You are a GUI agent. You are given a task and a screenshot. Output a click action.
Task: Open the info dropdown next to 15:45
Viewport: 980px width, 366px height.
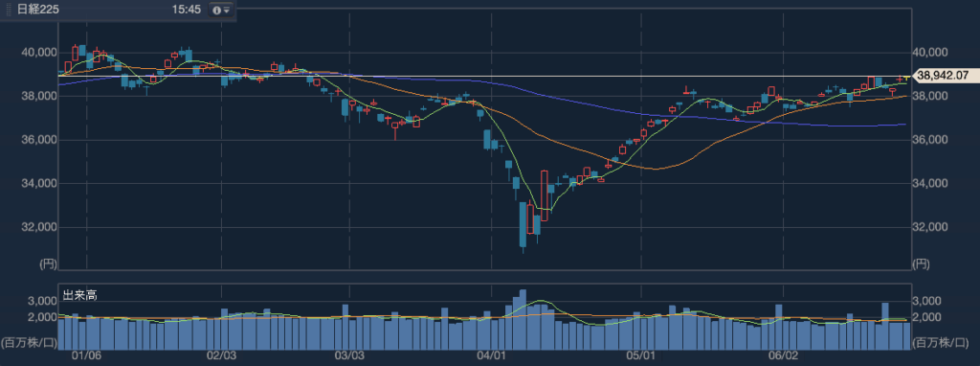point(220,10)
